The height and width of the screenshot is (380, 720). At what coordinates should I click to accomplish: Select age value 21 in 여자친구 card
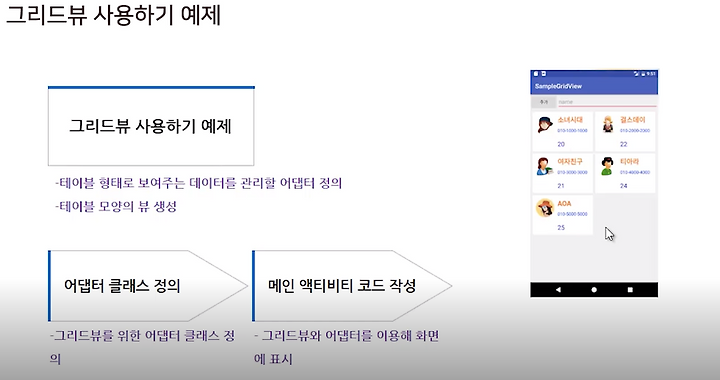tap(561, 186)
